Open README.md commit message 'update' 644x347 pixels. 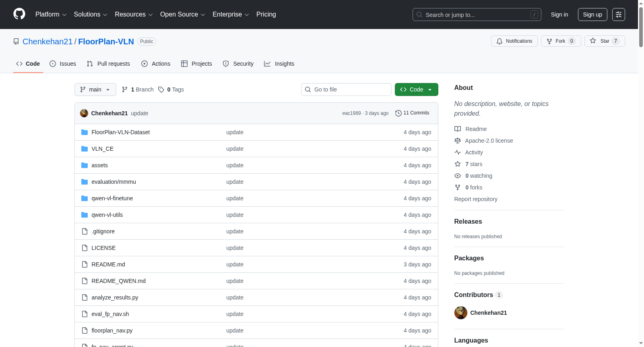(235, 264)
